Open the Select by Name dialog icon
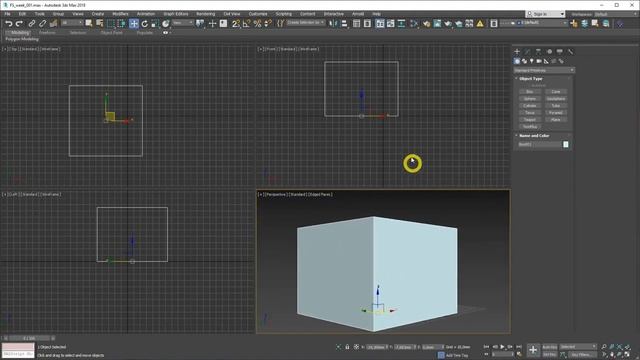The width and height of the screenshot is (640, 360). (99, 24)
